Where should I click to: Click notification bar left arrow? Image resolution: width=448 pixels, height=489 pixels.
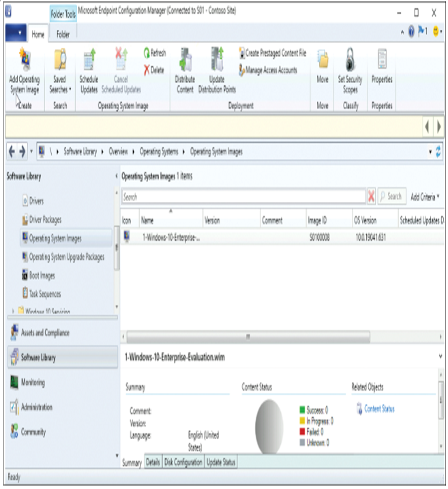point(427,127)
